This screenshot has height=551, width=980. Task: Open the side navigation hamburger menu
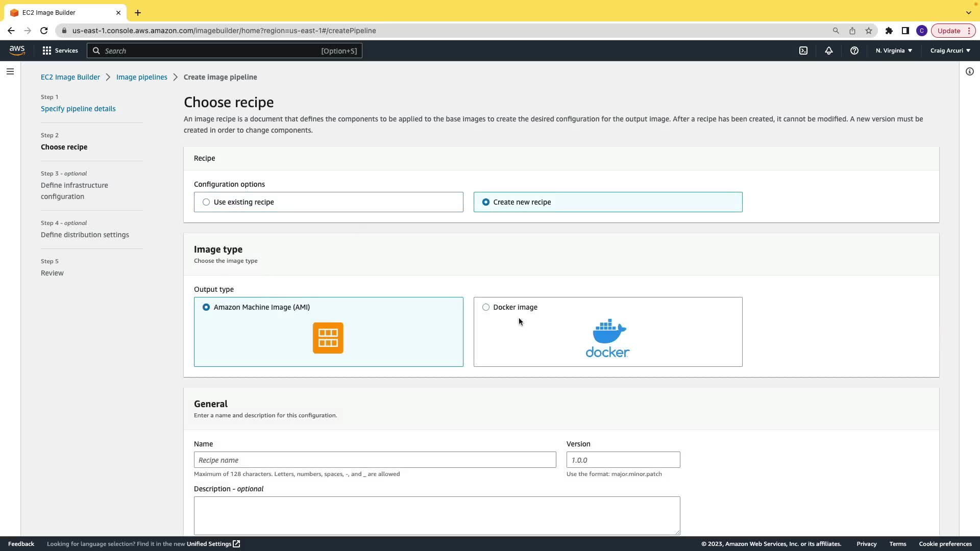pyautogui.click(x=10, y=71)
